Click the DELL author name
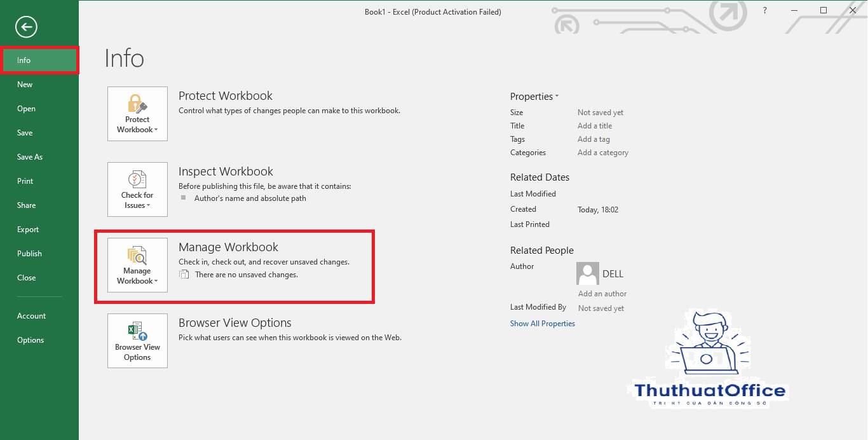This screenshot has height=440, width=868. coord(613,274)
